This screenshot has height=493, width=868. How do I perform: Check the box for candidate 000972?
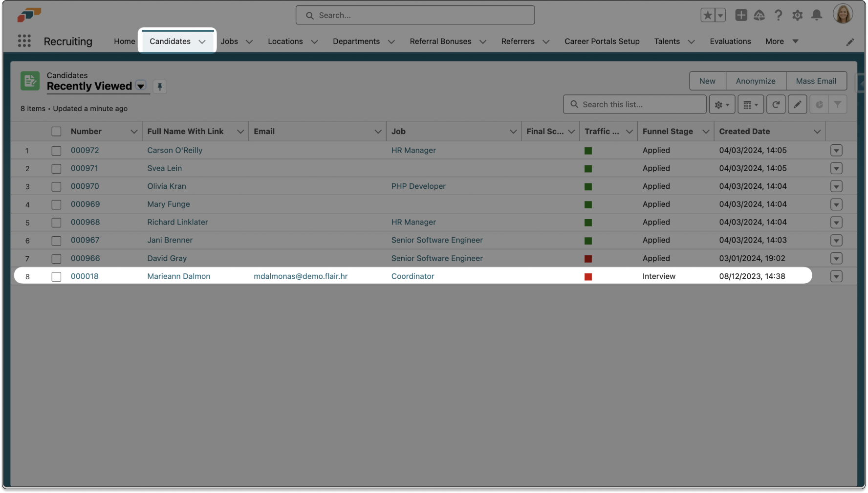pos(56,151)
